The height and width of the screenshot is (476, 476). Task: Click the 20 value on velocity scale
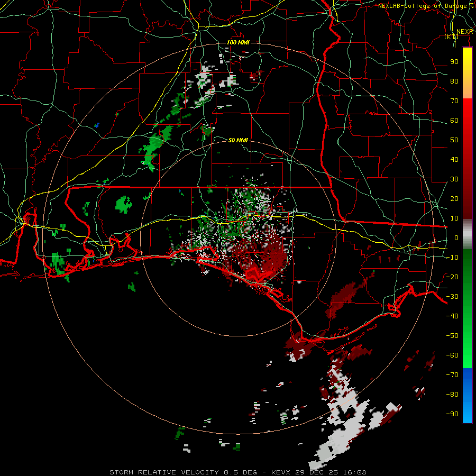pyautogui.click(x=454, y=199)
